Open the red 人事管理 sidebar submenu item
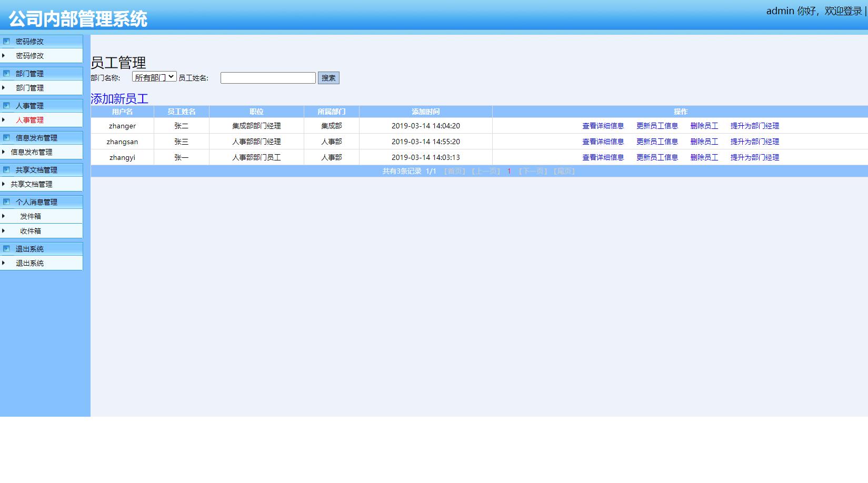The image size is (868, 483). (29, 120)
